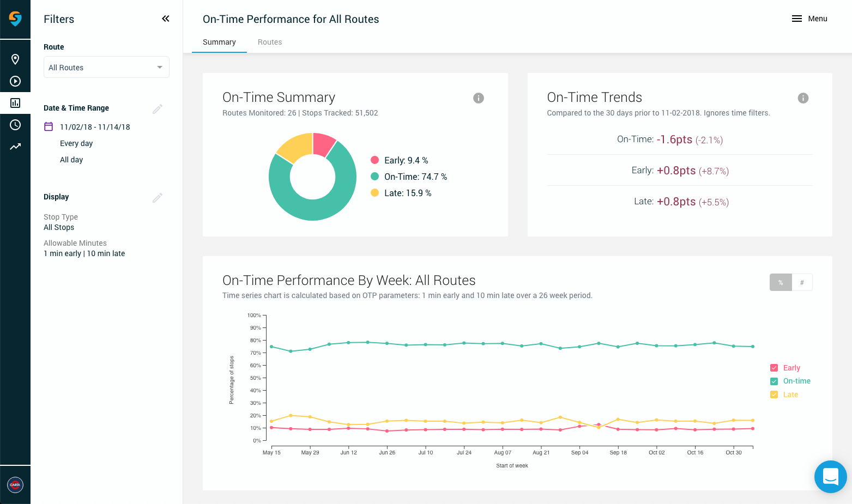This screenshot has width=852, height=504.
Task: Collapse the Filters panel
Action: pyautogui.click(x=166, y=19)
